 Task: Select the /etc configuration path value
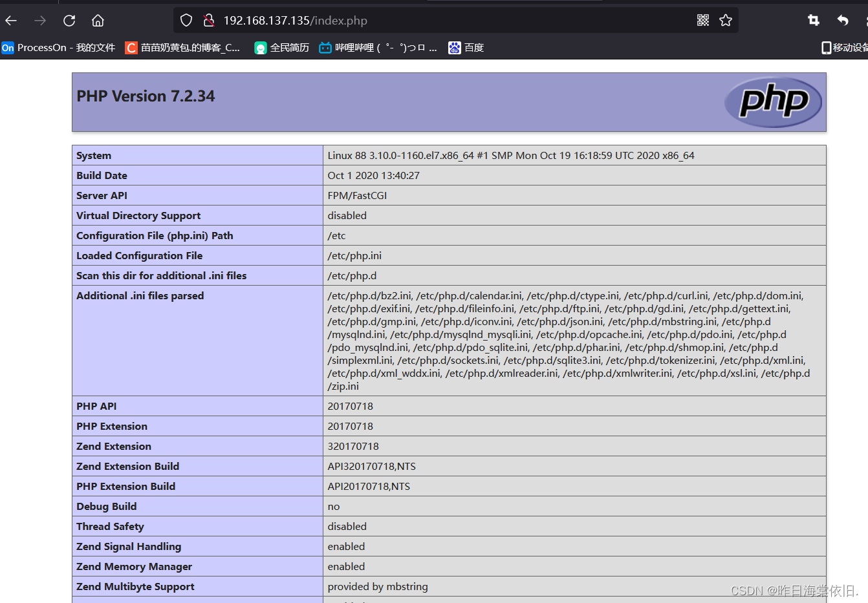(x=337, y=236)
